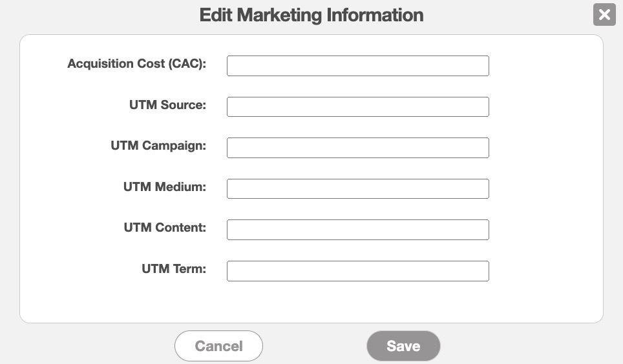Click the 'UTM Campaign:' label text
Screen dimensions: 623x364
[x=158, y=146]
